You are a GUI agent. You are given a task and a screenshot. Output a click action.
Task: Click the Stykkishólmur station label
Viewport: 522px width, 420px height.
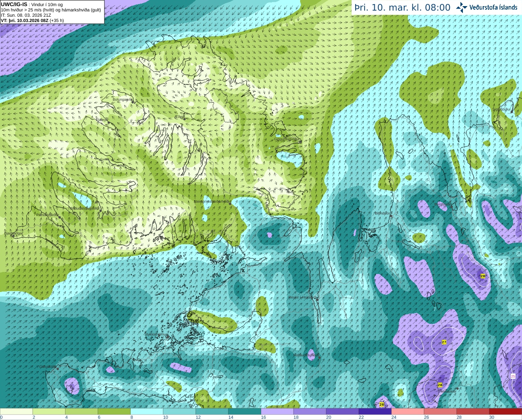point(156,334)
